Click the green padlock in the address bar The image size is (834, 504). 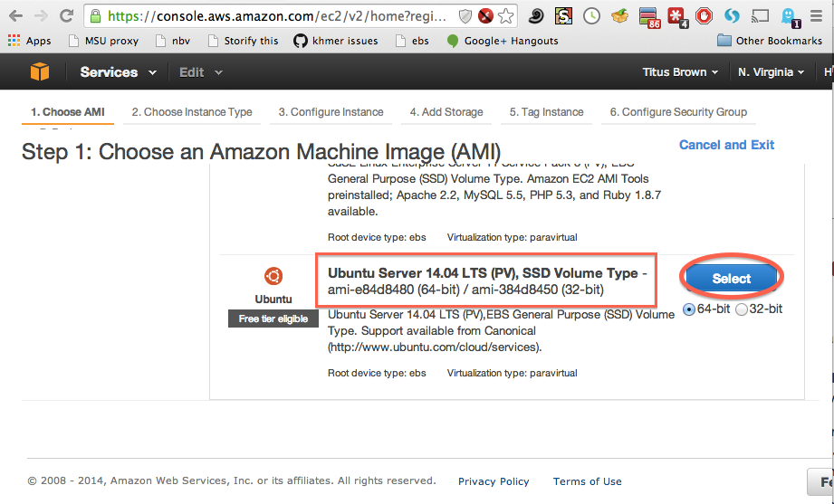(95, 16)
